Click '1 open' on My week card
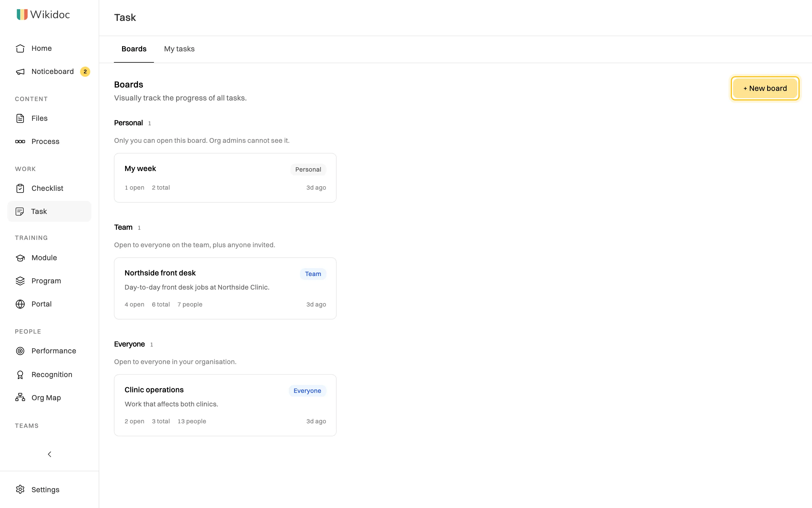 pyautogui.click(x=134, y=187)
